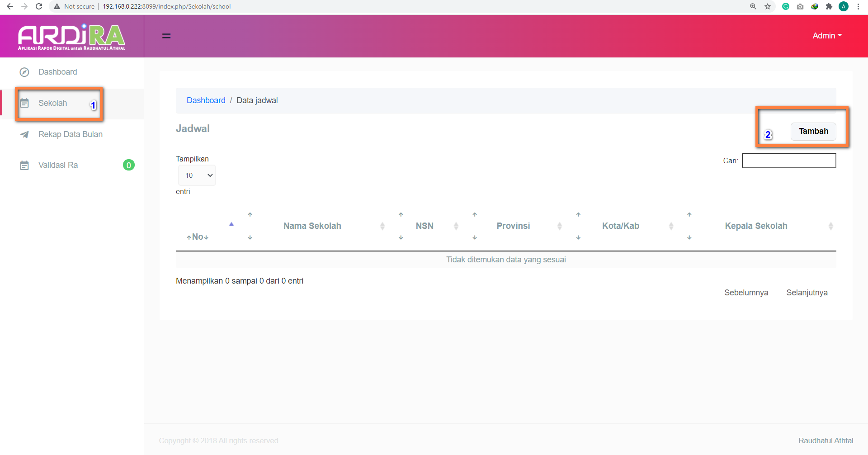This screenshot has width=868, height=455.
Task: Click the browser back arrow
Action: (10, 6)
